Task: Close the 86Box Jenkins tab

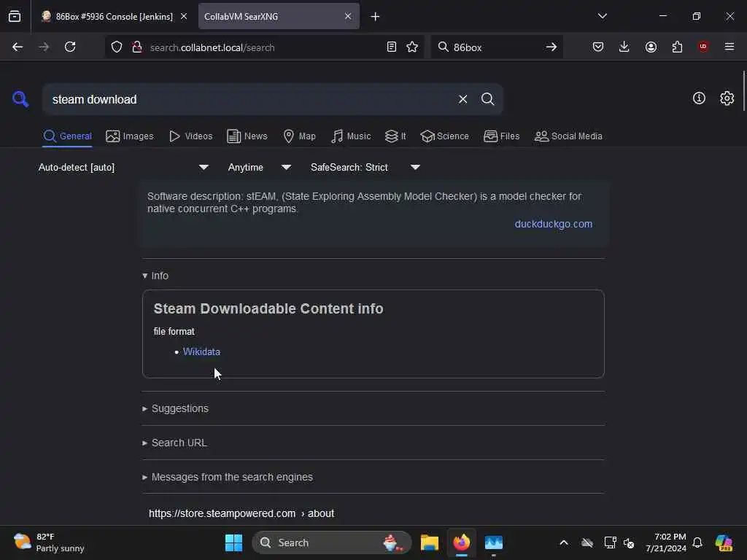Action: point(183,16)
